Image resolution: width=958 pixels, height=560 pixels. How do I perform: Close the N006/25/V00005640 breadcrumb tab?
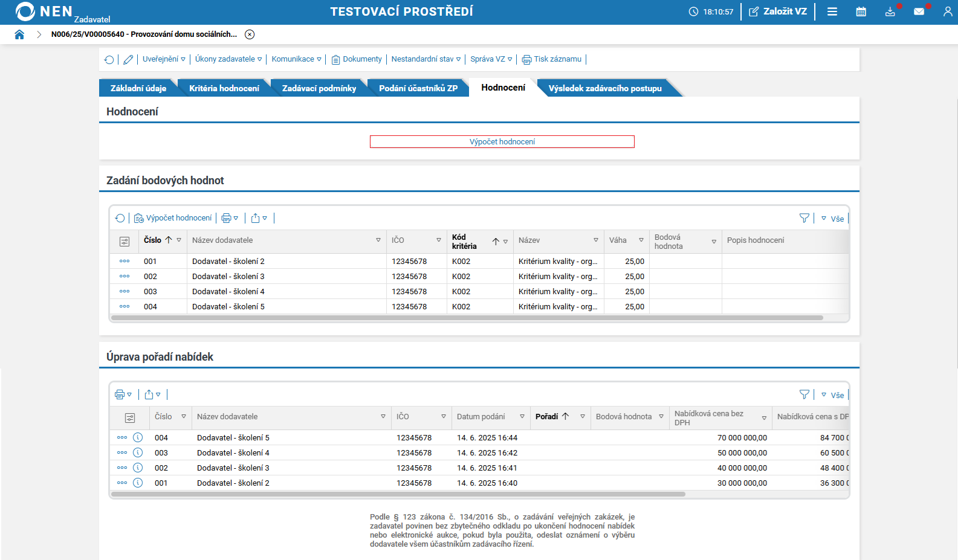click(x=250, y=34)
